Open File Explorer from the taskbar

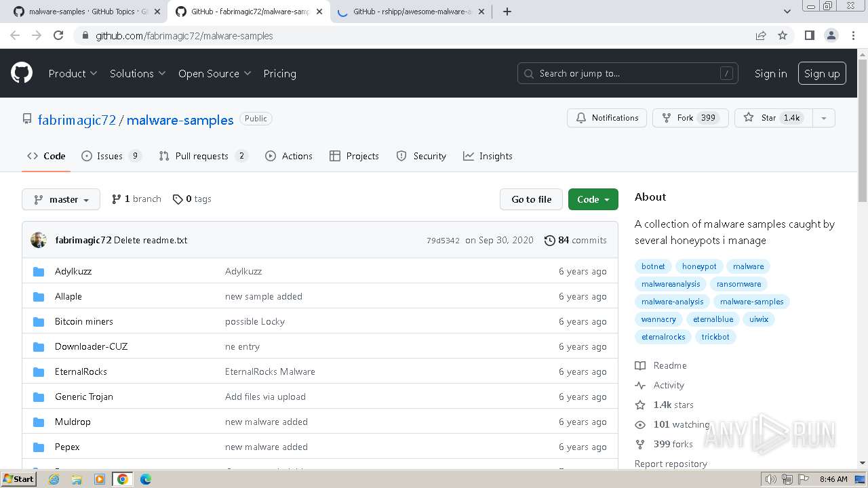pos(77,479)
